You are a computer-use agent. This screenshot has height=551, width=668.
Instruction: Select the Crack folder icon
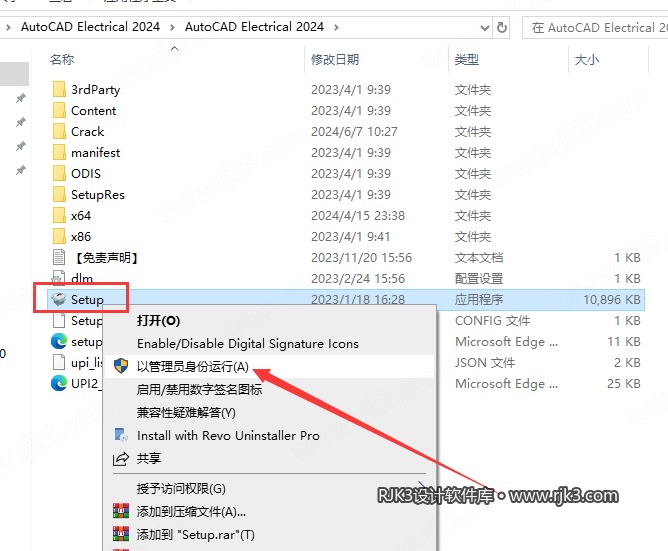click(59, 131)
